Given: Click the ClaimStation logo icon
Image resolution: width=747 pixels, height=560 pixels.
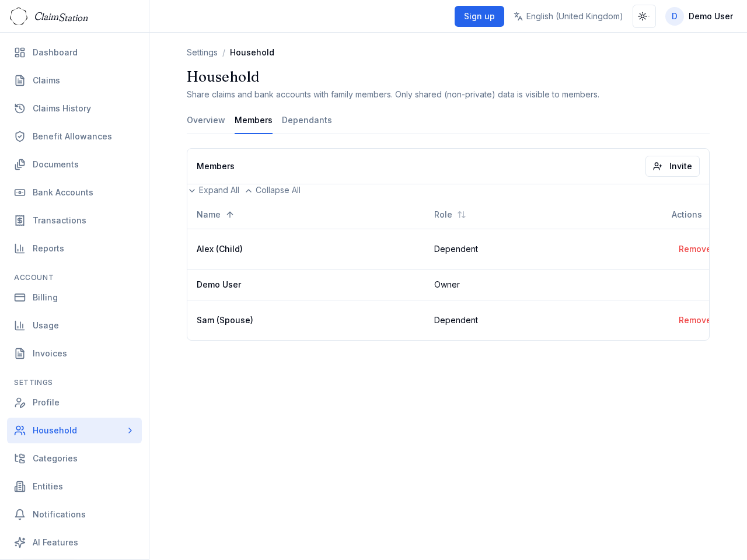Looking at the screenshot, I should coord(19,16).
